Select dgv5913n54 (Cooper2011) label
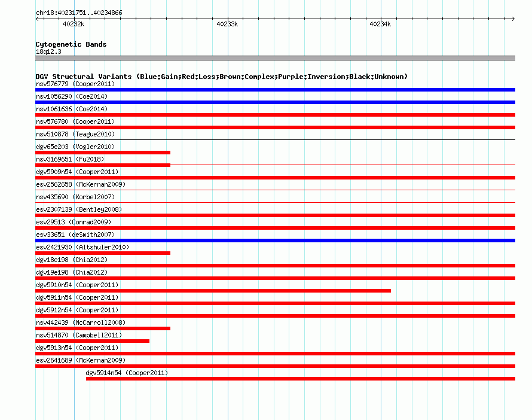This screenshot has height=420, width=532. 77,348
